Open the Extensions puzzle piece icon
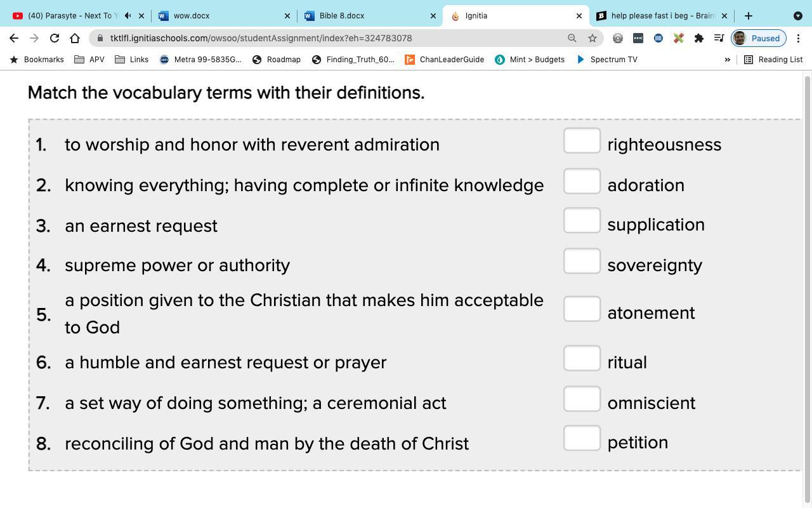The width and height of the screenshot is (812, 508). coord(699,38)
